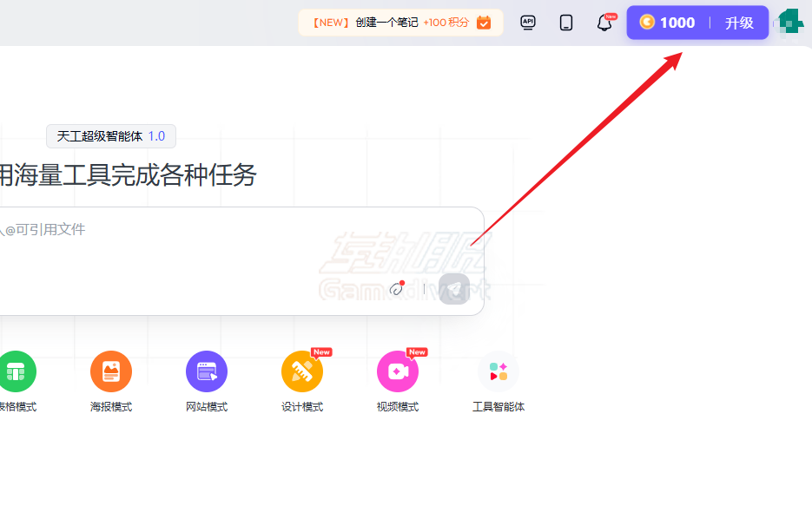Select the 表格模式 (table mode) icon
This screenshot has width=812, height=532.
point(17,371)
